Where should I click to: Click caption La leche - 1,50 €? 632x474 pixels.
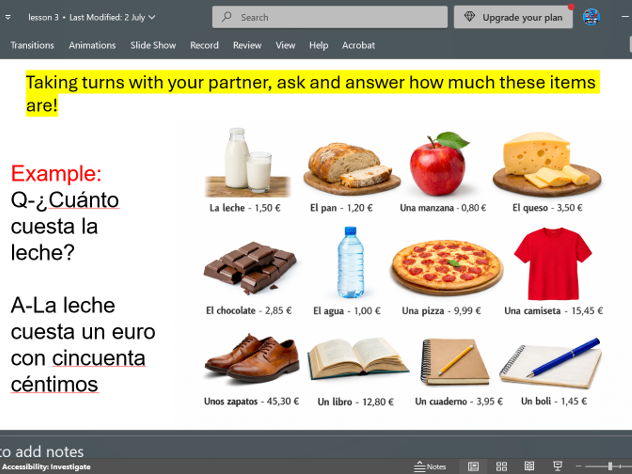[245, 208]
